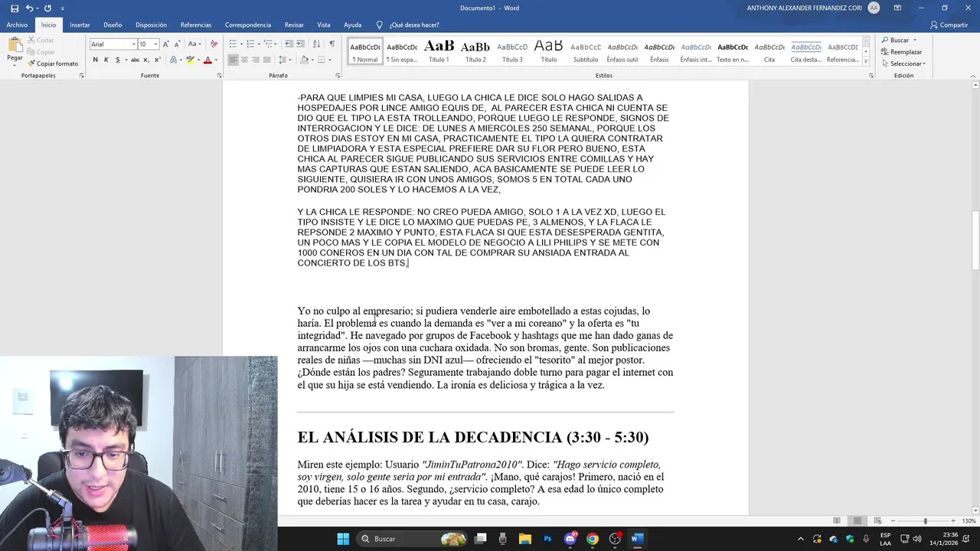Toggle bold with the N button
980x551 pixels.
coord(95,60)
